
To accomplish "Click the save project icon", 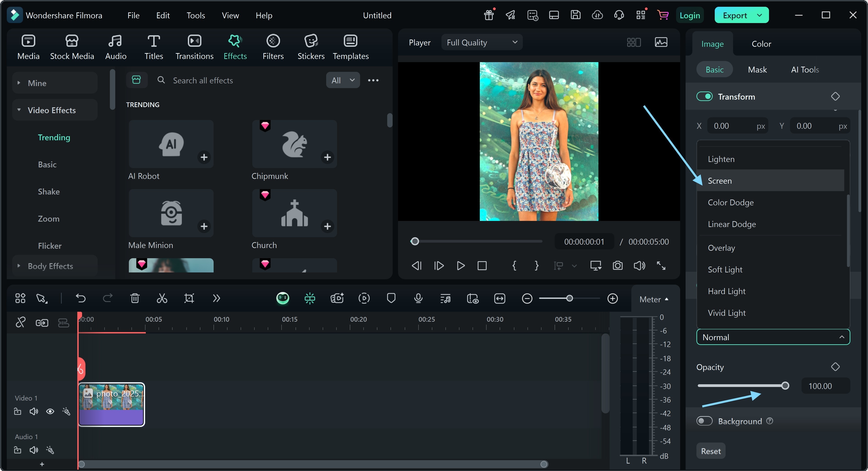I will [x=575, y=15].
